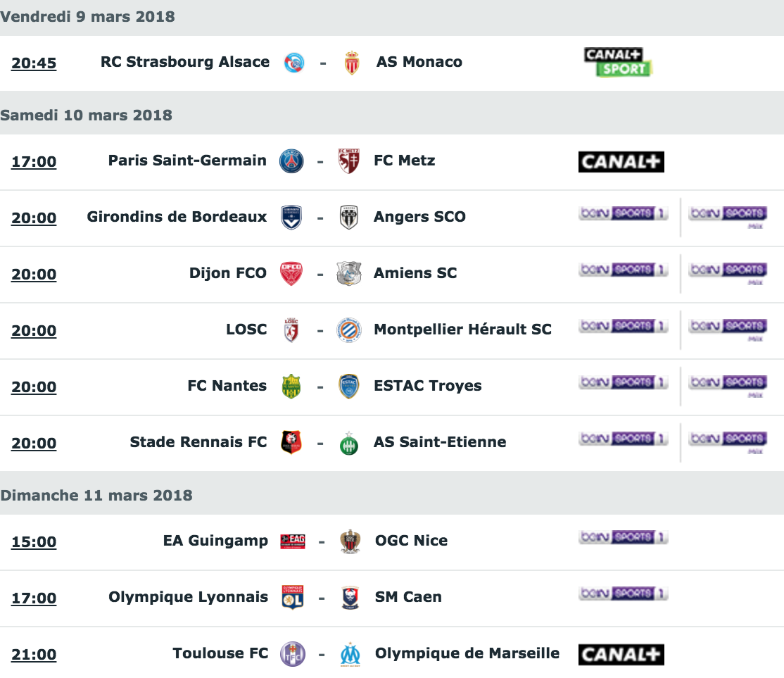Click the Girondins de Bordeaux team name
This screenshot has height=678, width=784.
[x=177, y=217]
